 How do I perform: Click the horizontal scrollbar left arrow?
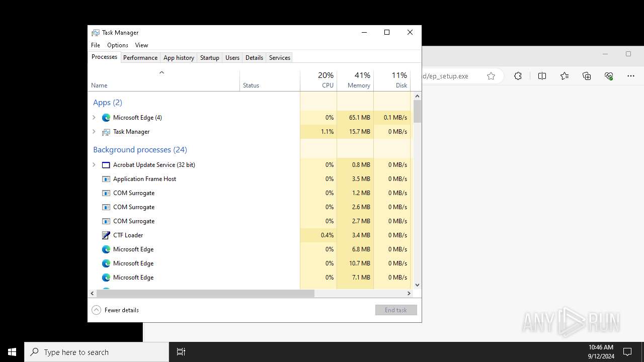92,293
